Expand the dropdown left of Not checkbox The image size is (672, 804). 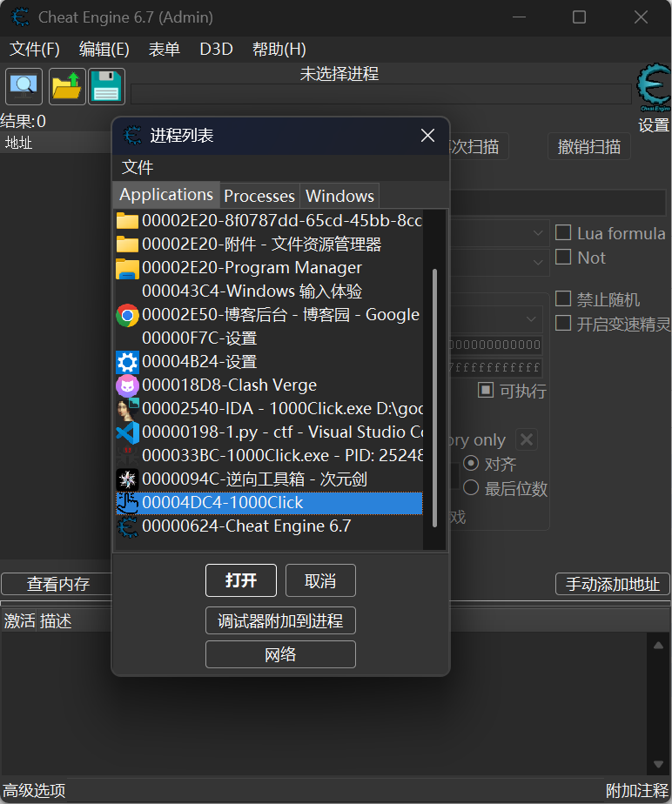(x=538, y=262)
